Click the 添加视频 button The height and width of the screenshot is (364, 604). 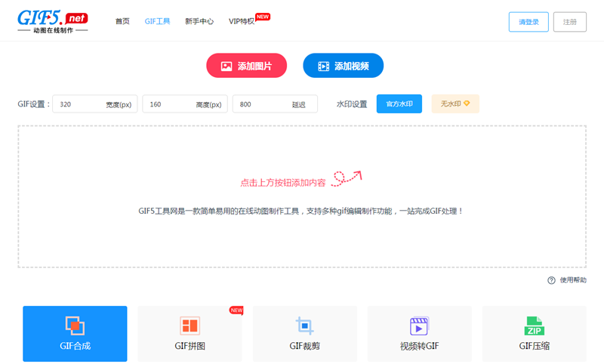[344, 66]
